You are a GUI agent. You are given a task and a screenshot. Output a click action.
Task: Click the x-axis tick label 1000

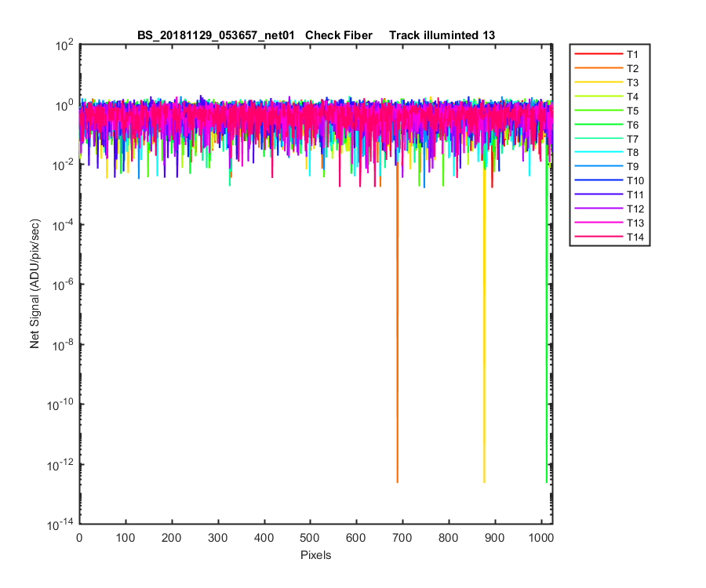(541, 538)
